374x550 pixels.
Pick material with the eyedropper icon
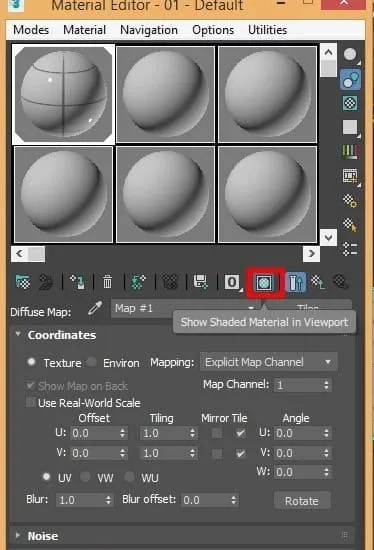click(x=95, y=308)
